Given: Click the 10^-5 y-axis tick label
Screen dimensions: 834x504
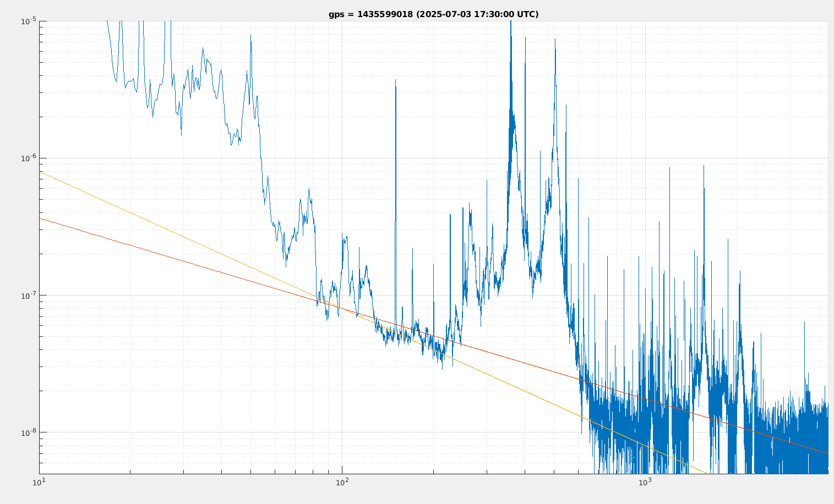Looking at the screenshot, I should [x=29, y=21].
